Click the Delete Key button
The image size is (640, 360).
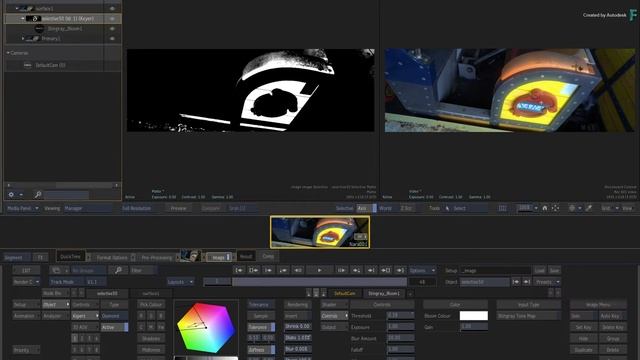click(612, 327)
